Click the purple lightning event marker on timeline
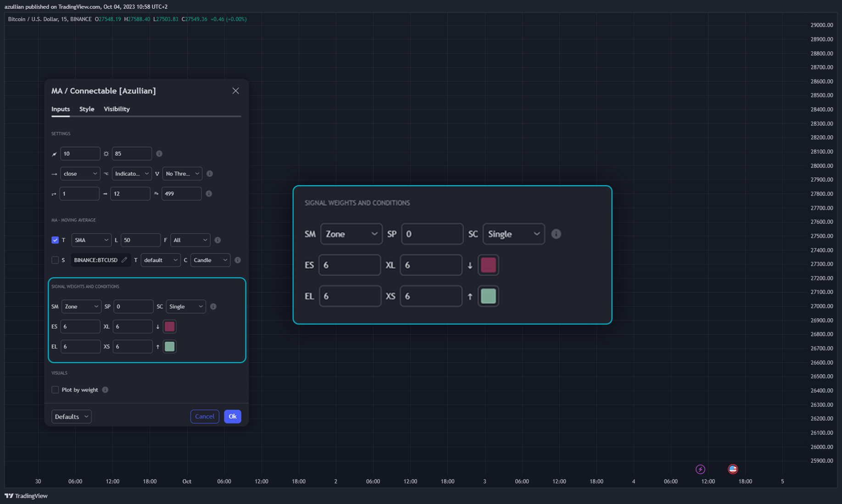This screenshot has width=842, height=504. point(700,469)
